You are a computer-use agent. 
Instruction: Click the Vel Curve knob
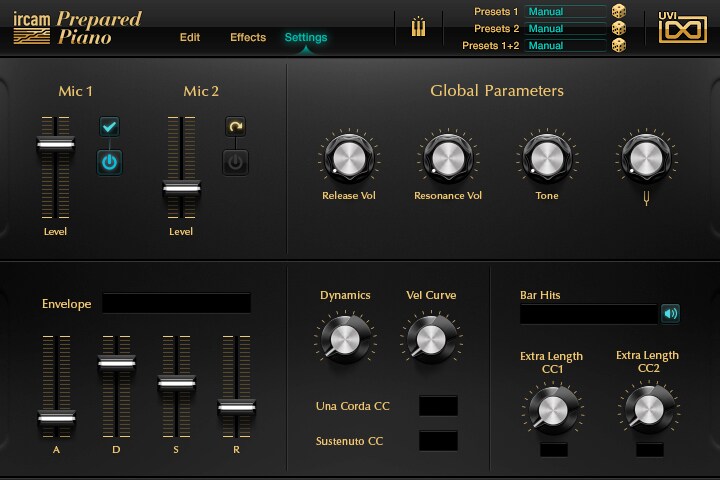(431, 340)
